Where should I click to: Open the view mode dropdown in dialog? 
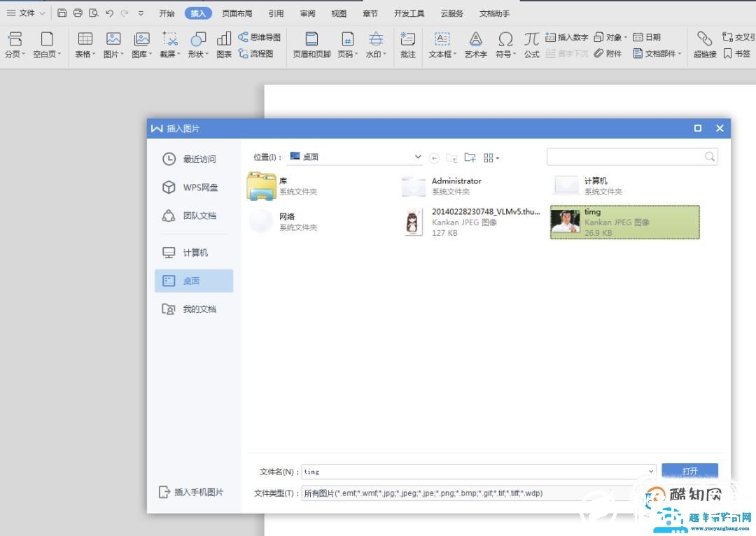coord(491,157)
